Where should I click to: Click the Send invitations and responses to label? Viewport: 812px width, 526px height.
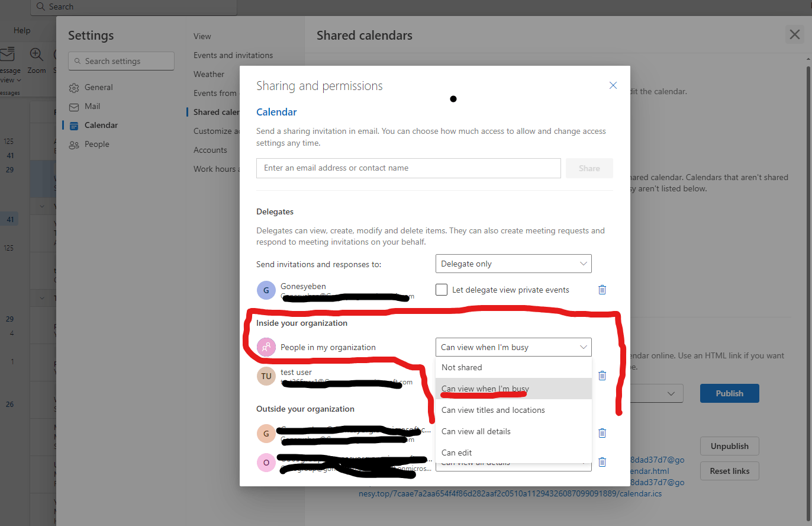point(318,264)
